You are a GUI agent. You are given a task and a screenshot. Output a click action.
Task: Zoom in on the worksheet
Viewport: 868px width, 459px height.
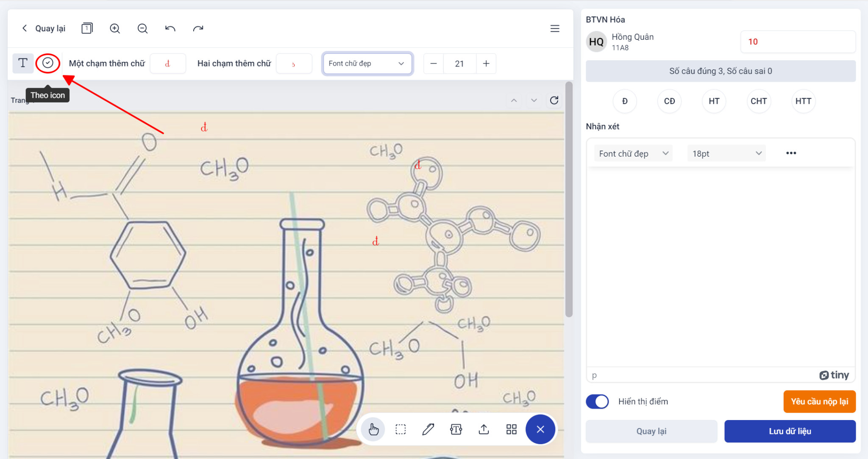click(115, 28)
